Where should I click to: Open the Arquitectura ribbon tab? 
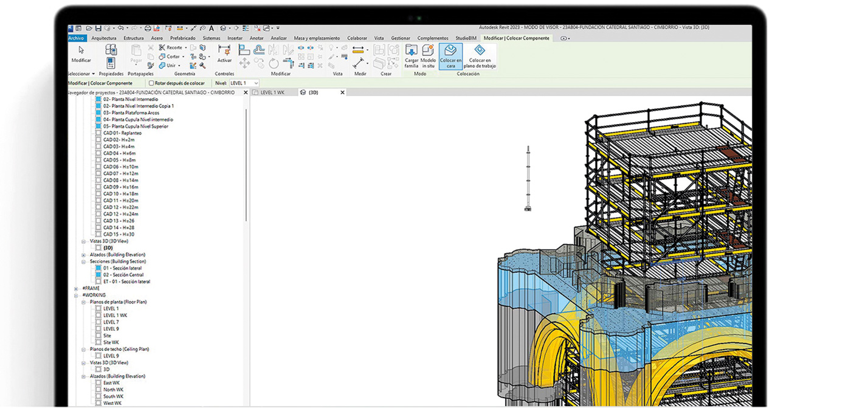pyautogui.click(x=103, y=38)
